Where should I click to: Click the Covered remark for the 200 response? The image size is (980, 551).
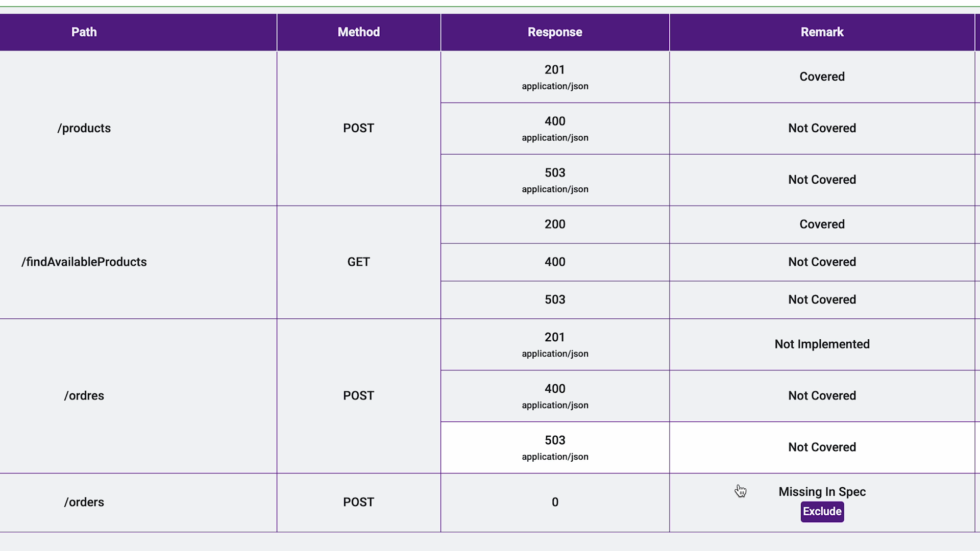(x=822, y=224)
